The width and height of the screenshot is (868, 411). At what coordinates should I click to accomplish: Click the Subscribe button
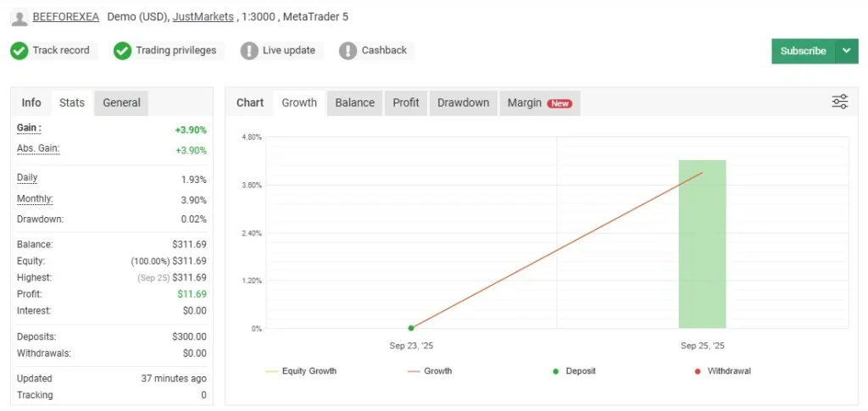[803, 51]
